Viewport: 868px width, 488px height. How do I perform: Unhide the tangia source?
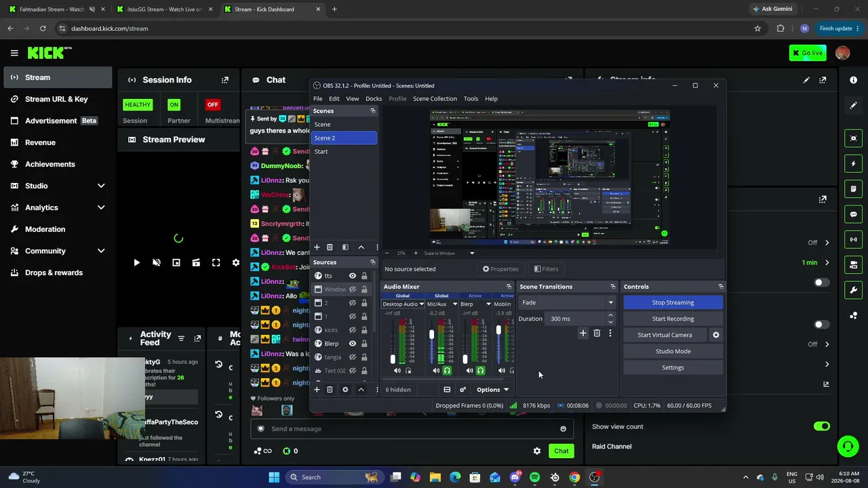tap(352, 357)
